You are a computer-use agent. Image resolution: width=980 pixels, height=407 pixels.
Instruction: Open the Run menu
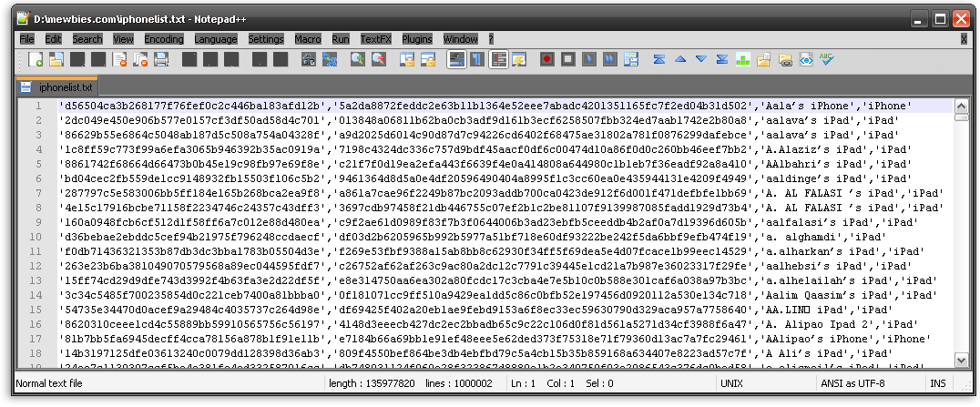pos(341,39)
